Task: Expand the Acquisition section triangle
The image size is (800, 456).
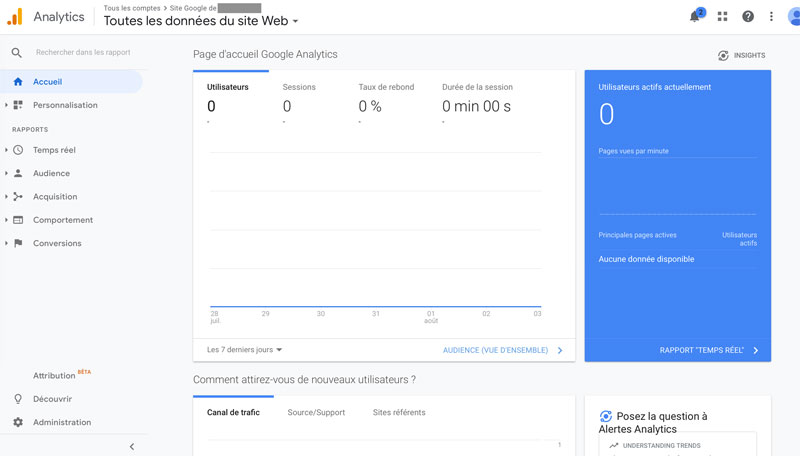Action: [6, 196]
